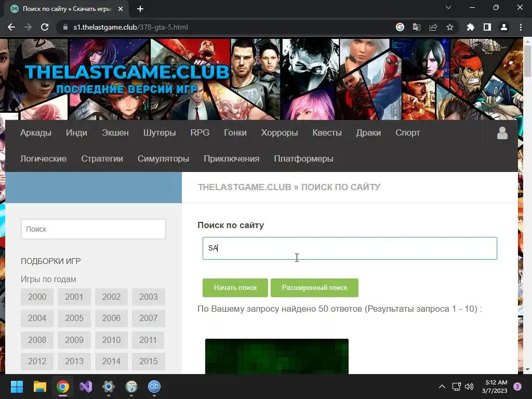Screen dimensions: 532x399
Task: Open the RPG category
Action: (200, 132)
